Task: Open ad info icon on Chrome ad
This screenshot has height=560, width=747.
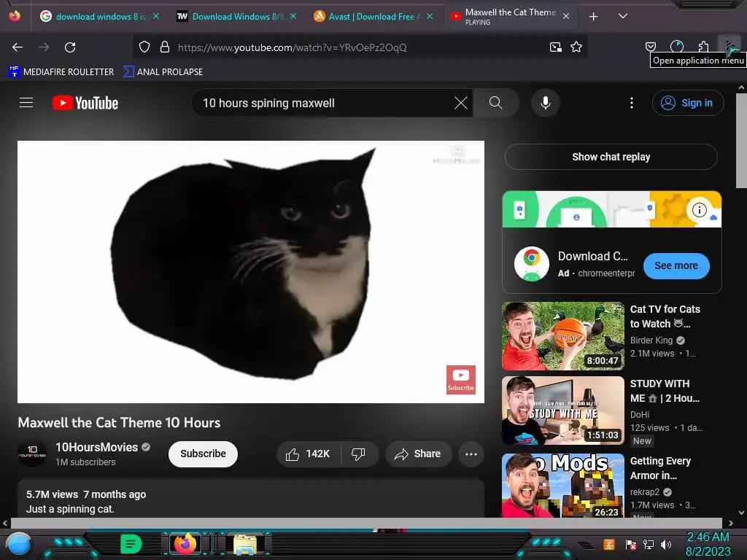Action: pyautogui.click(x=699, y=209)
